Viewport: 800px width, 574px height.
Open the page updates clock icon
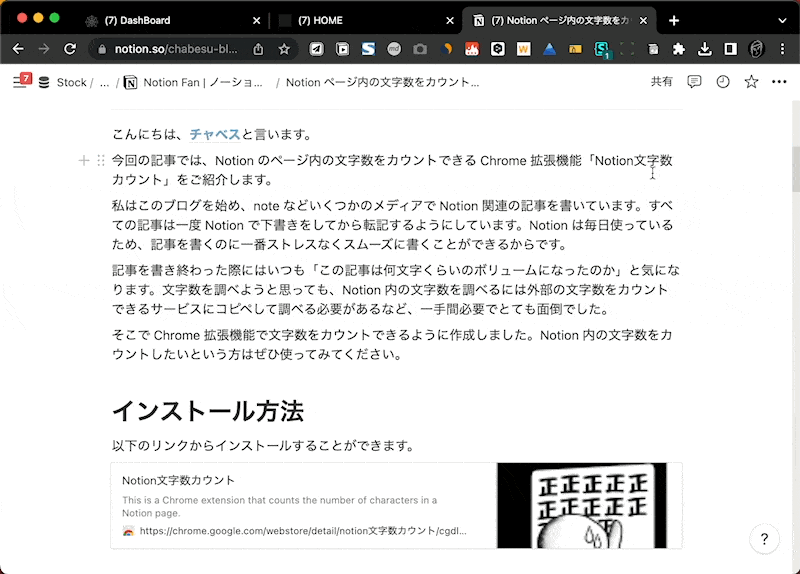(723, 82)
